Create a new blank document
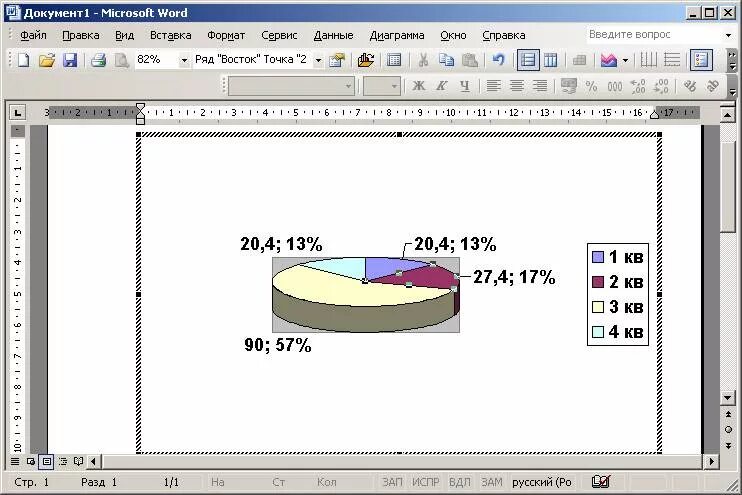Viewport: 742px width, 495px height. tap(23, 60)
